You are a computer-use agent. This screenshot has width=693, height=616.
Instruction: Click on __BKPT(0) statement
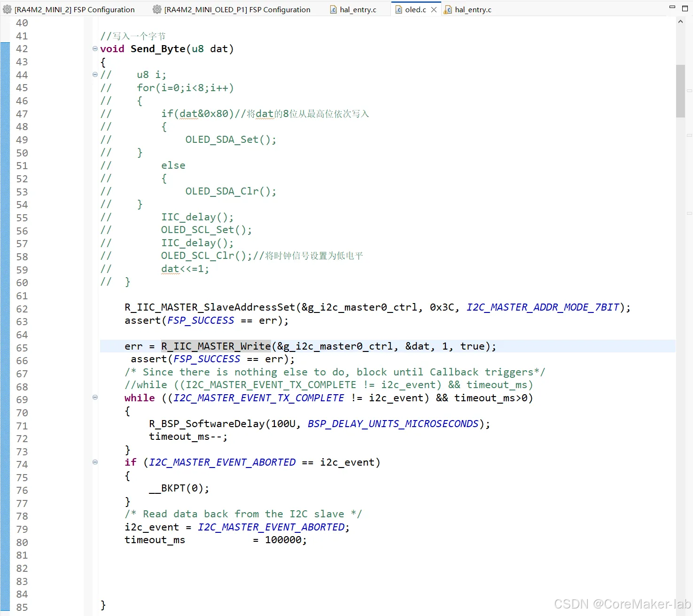[179, 488]
